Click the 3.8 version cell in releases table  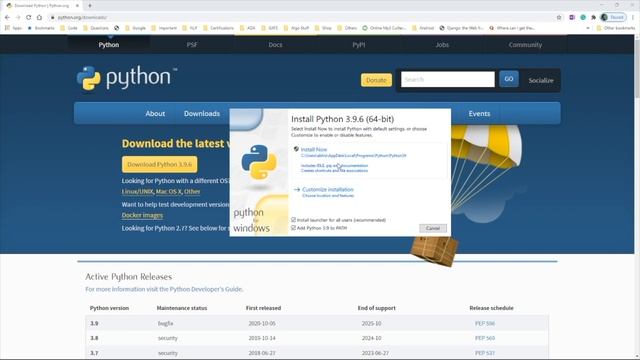[x=94, y=338]
